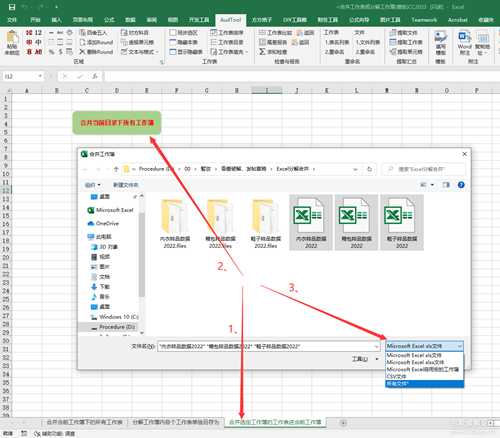
Task: Select the Downloads folder in the sidebar
Action: pos(100,287)
